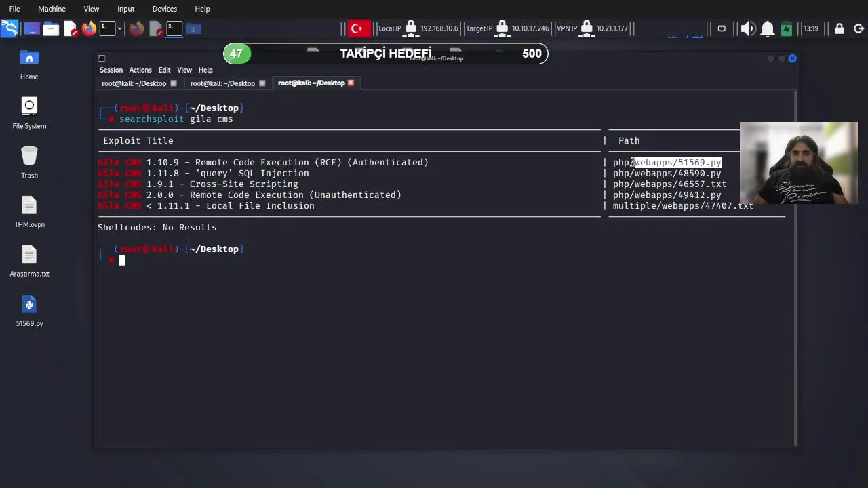The width and height of the screenshot is (868, 488).
Task: Open the Input menu
Action: (x=125, y=9)
